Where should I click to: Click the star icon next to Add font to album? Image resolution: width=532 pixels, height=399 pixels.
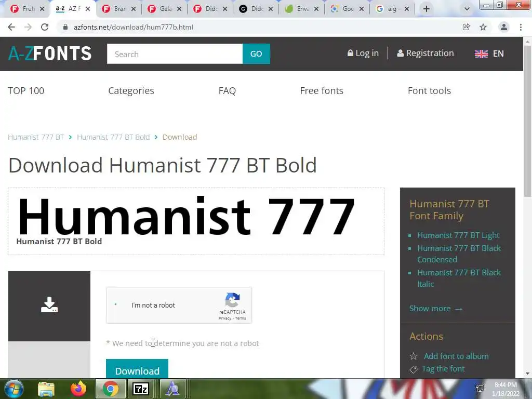(x=414, y=356)
